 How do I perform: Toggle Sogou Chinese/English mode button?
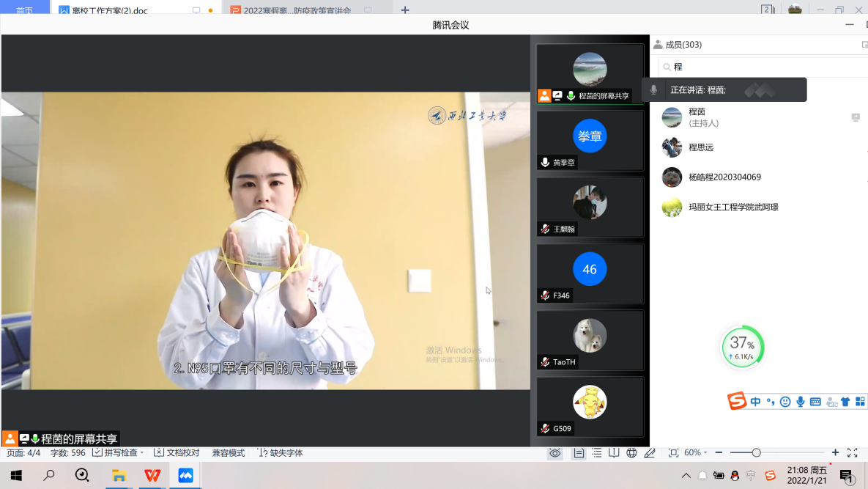pos(755,402)
